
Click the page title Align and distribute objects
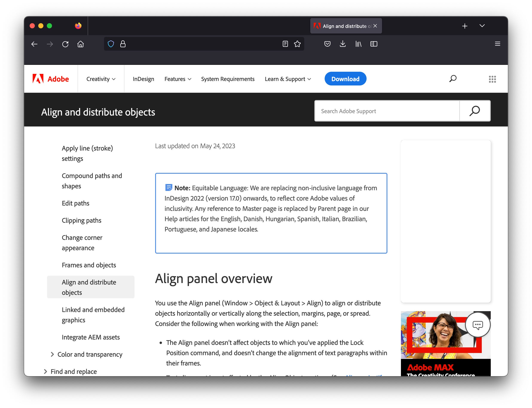click(98, 112)
